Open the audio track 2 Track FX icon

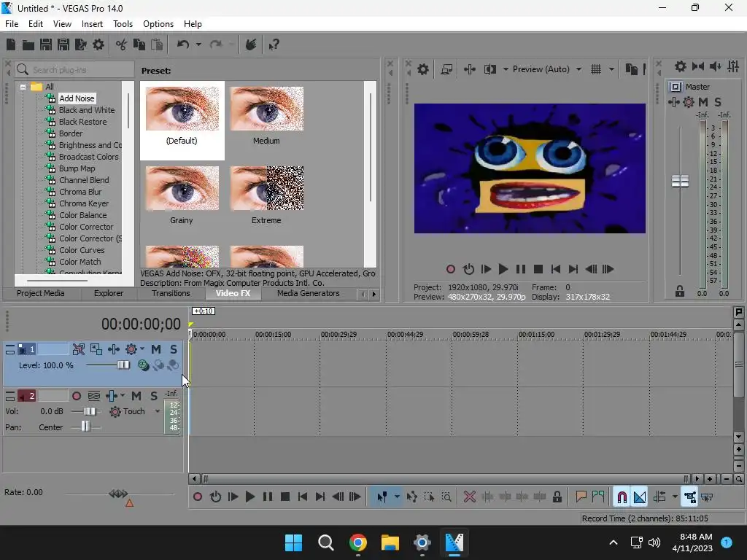[x=112, y=396]
